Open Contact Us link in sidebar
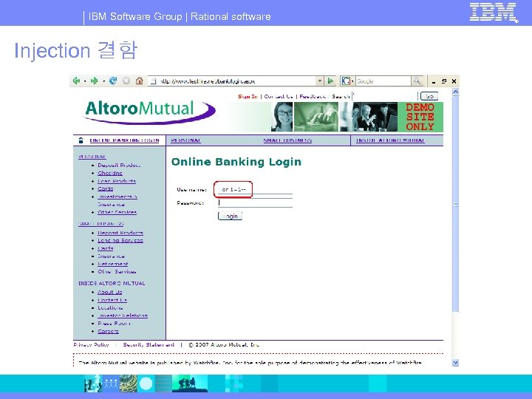This screenshot has width=532, height=399. 112,300
